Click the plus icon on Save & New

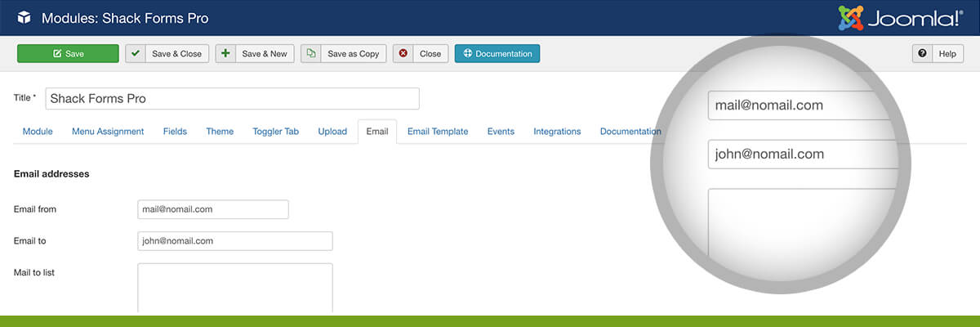(x=225, y=54)
